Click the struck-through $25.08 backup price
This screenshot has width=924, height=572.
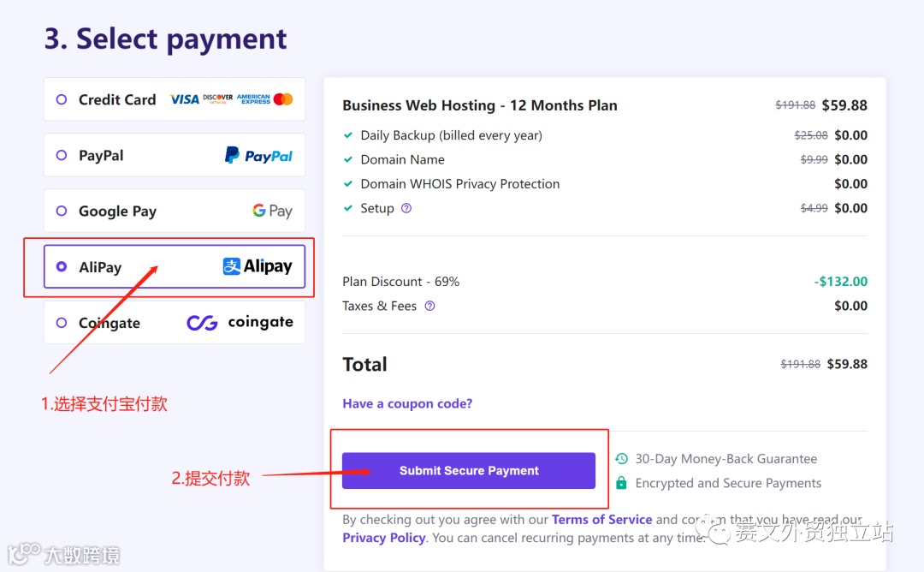[811, 135]
